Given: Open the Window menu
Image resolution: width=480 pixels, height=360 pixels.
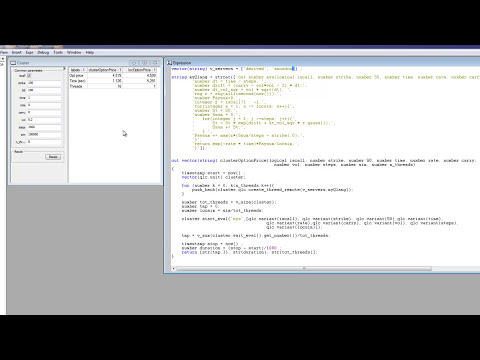Looking at the screenshot, I should coord(74,52).
